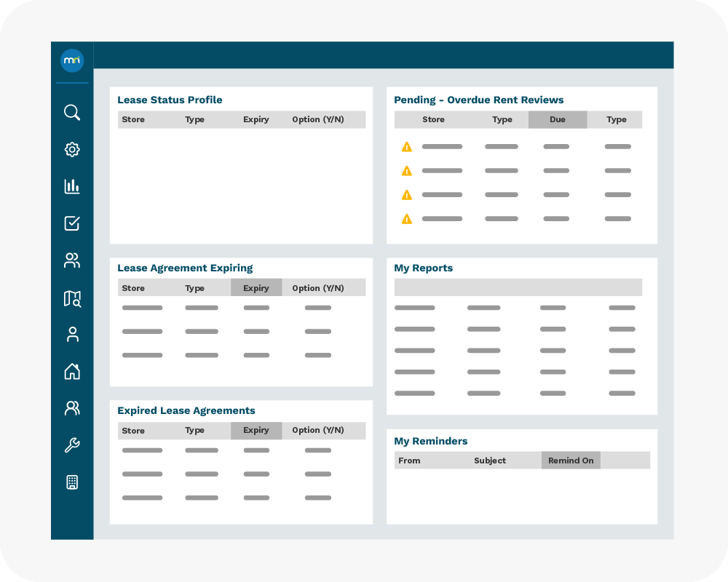
Task: Click the calculator icon in sidebar
Action: 72,482
